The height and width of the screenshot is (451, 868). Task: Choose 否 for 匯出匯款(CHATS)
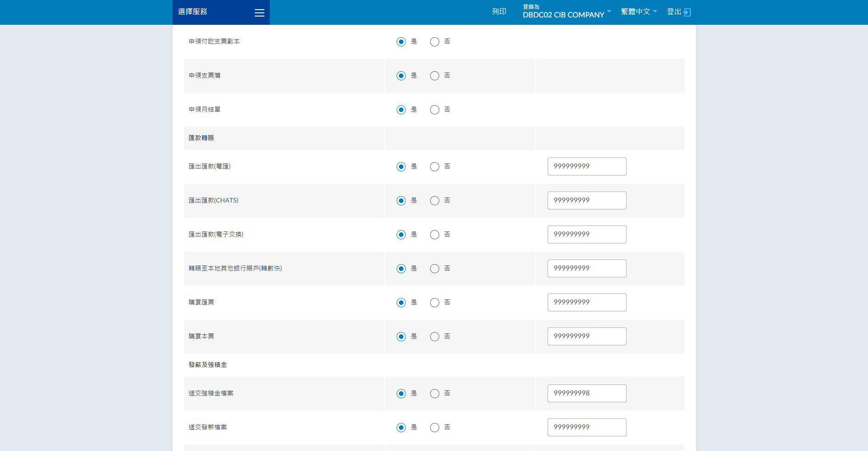(435, 201)
